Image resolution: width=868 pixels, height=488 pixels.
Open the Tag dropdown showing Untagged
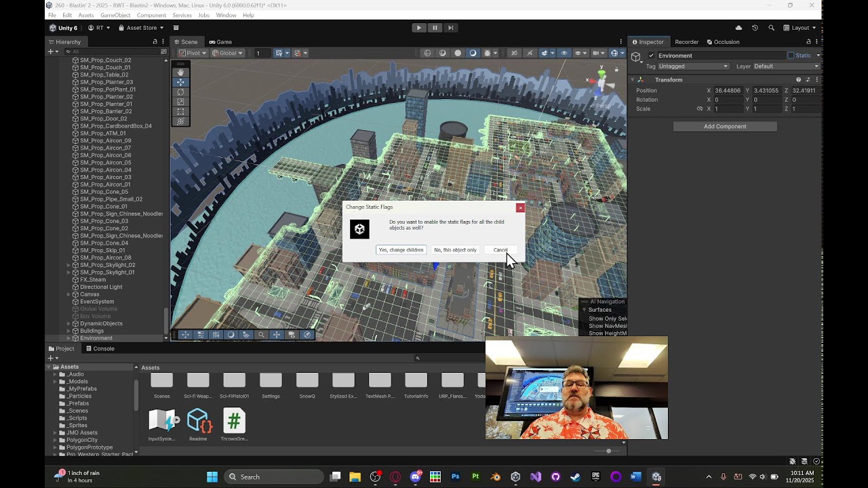(693, 66)
